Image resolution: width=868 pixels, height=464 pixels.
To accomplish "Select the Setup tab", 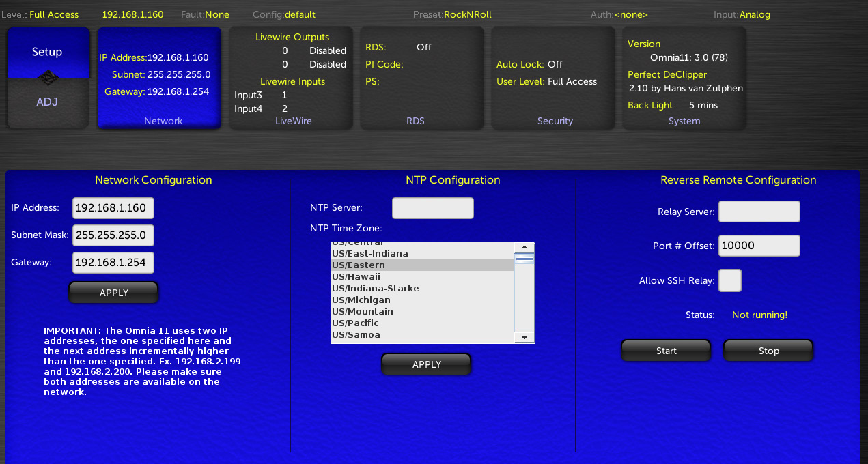I will [48, 52].
